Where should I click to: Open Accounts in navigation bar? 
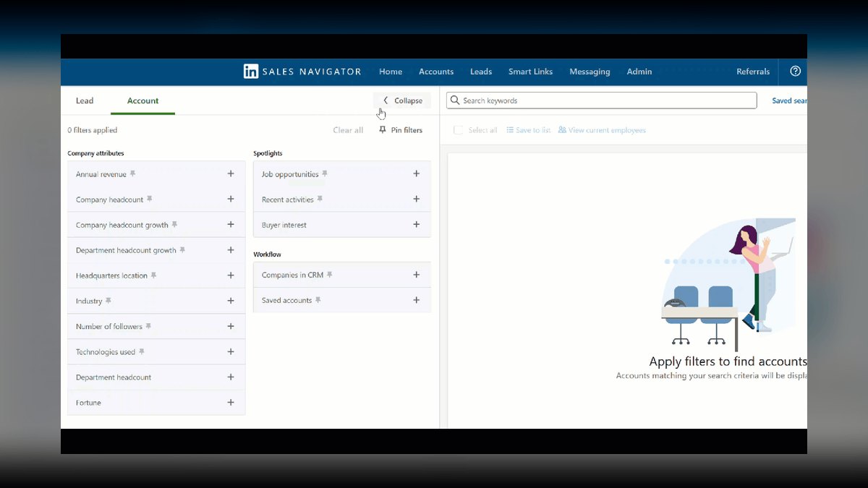[436, 72]
